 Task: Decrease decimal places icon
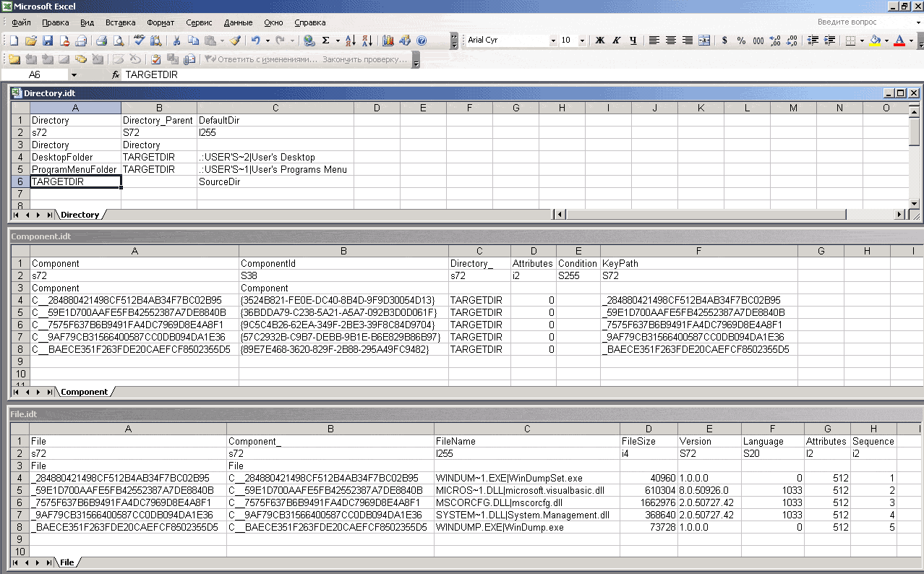point(792,40)
